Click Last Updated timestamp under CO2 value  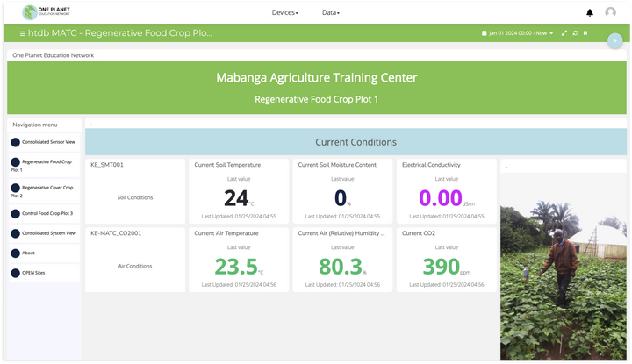pos(447,285)
